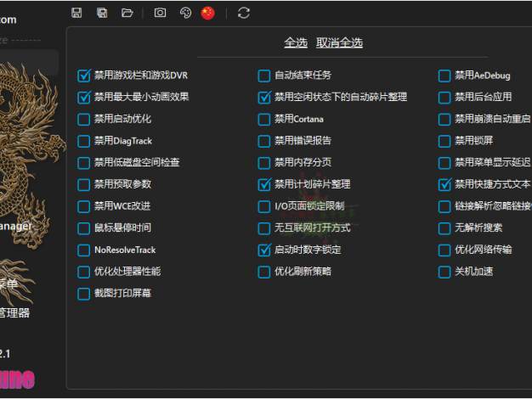Check 禁用WCE改进 option
Viewport: 532px width, 399px height.
pos(84,206)
